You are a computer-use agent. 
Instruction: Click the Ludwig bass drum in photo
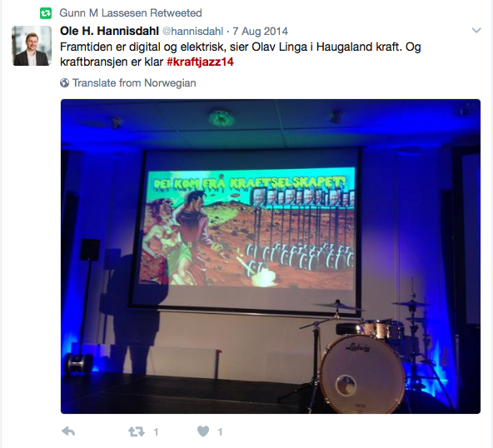pyautogui.click(x=362, y=374)
